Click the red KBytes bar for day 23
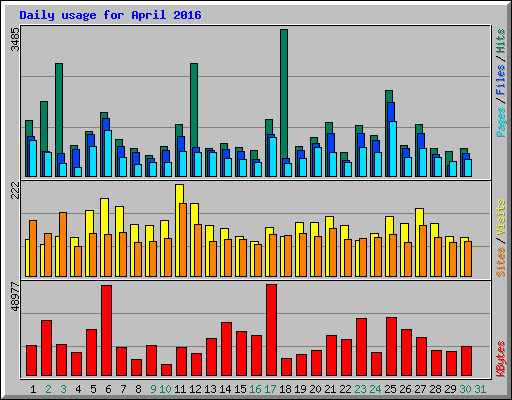The width and height of the screenshot is (512, 400). (x=361, y=347)
